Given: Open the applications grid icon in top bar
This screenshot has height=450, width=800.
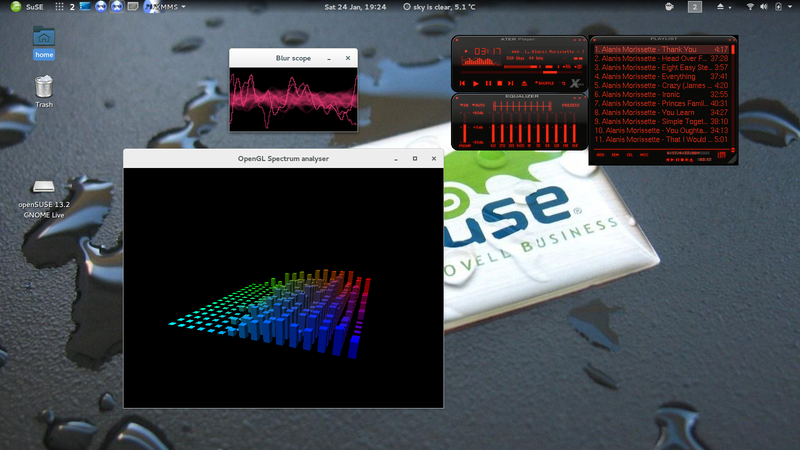Looking at the screenshot, I should pyautogui.click(x=59, y=7).
